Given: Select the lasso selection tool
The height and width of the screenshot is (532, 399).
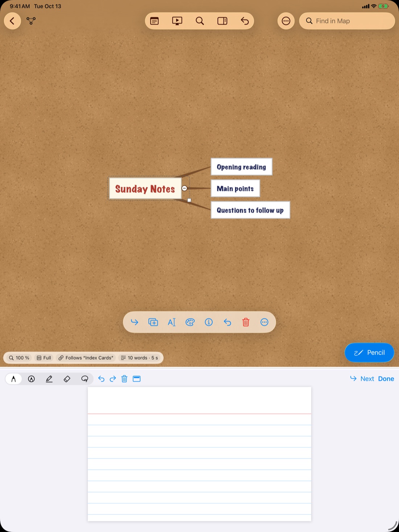Looking at the screenshot, I should pos(85,379).
